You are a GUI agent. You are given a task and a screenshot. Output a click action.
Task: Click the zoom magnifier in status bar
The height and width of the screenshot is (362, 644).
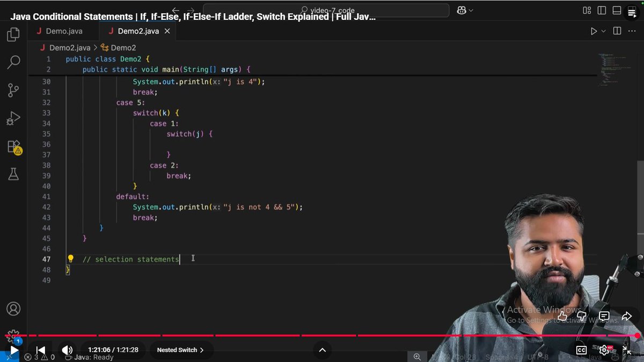pos(417,357)
